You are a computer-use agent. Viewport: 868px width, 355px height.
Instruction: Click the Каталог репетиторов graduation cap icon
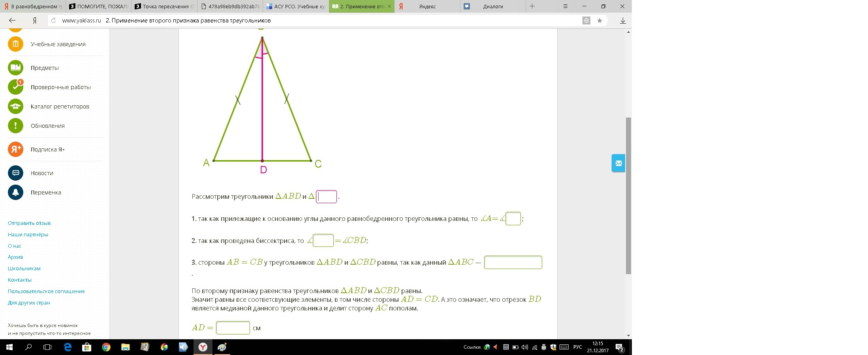point(15,106)
